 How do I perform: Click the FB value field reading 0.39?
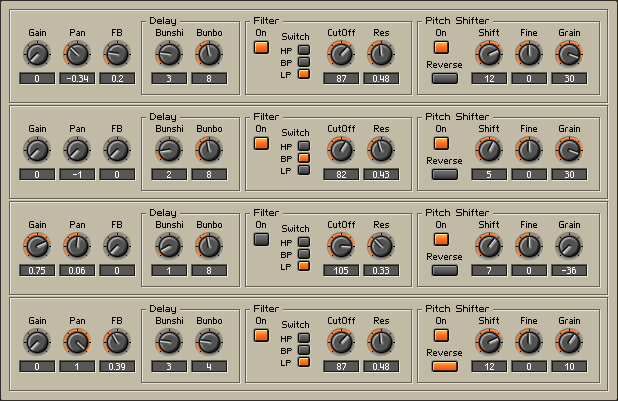[117, 366]
